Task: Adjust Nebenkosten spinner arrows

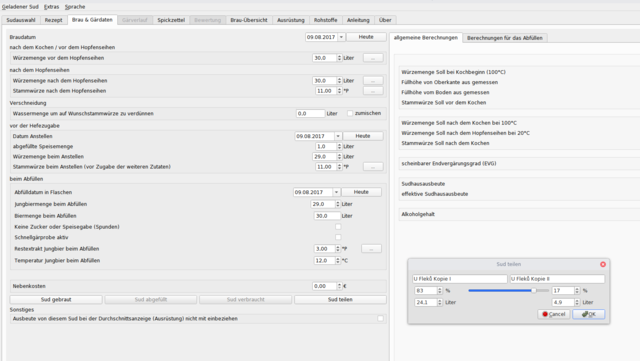Action: click(339, 286)
